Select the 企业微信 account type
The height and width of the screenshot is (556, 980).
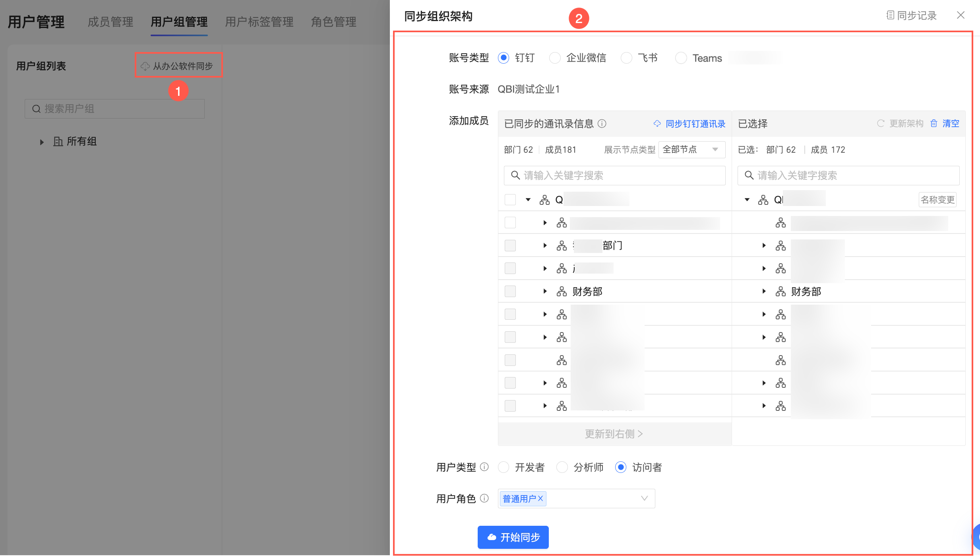pos(555,58)
